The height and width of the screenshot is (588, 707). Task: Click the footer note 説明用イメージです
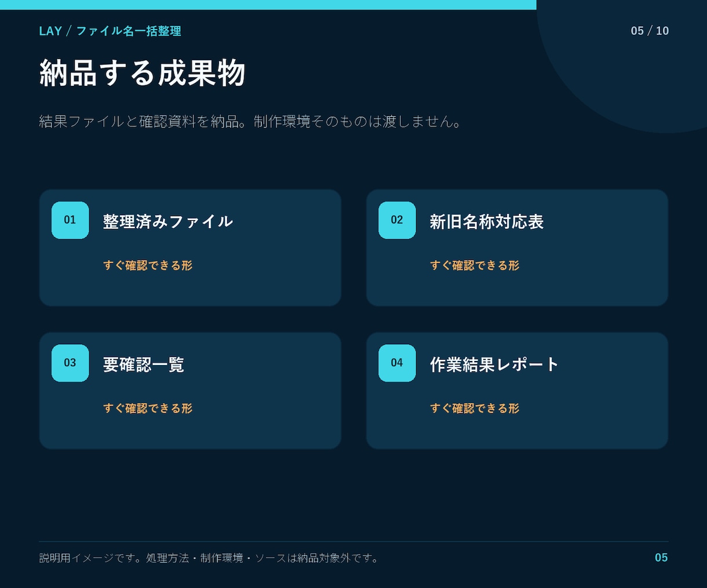point(209,558)
